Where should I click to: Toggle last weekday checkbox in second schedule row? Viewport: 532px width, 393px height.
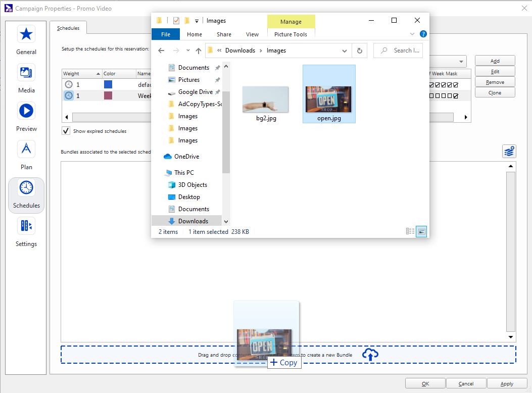tap(456, 95)
